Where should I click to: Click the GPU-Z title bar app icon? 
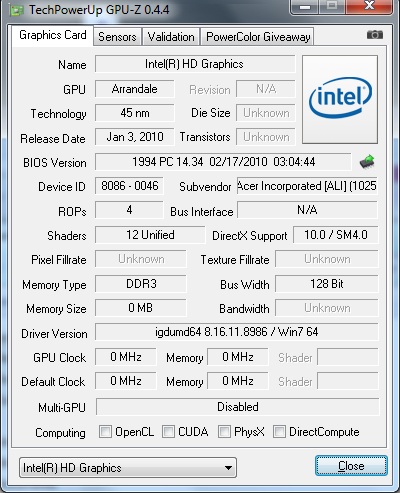coord(17,11)
